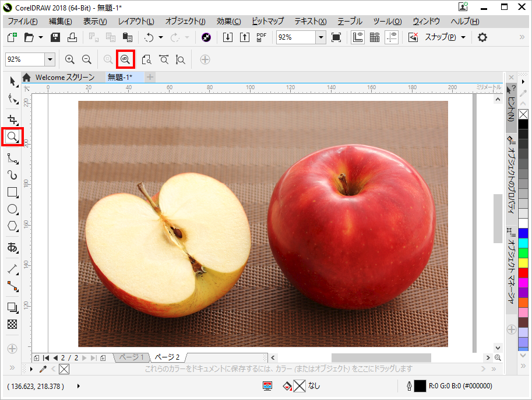The width and height of the screenshot is (532, 400).
Task: Save the document with floppy icon
Action: coord(55,37)
